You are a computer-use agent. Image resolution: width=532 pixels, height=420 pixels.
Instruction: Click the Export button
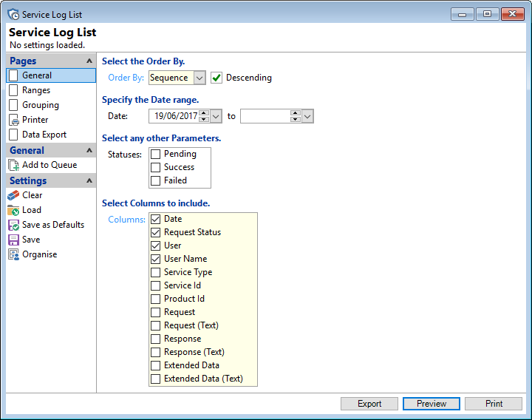tap(369, 404)
